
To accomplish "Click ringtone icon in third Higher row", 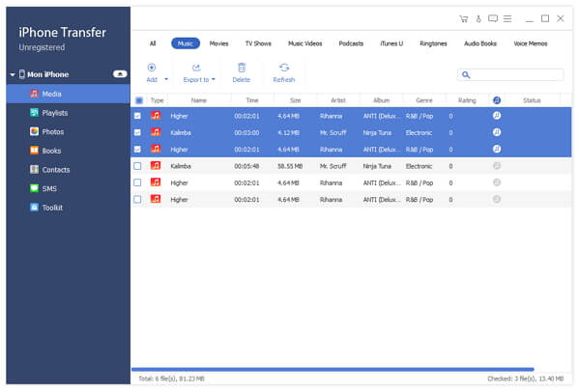I will [497, 149].
